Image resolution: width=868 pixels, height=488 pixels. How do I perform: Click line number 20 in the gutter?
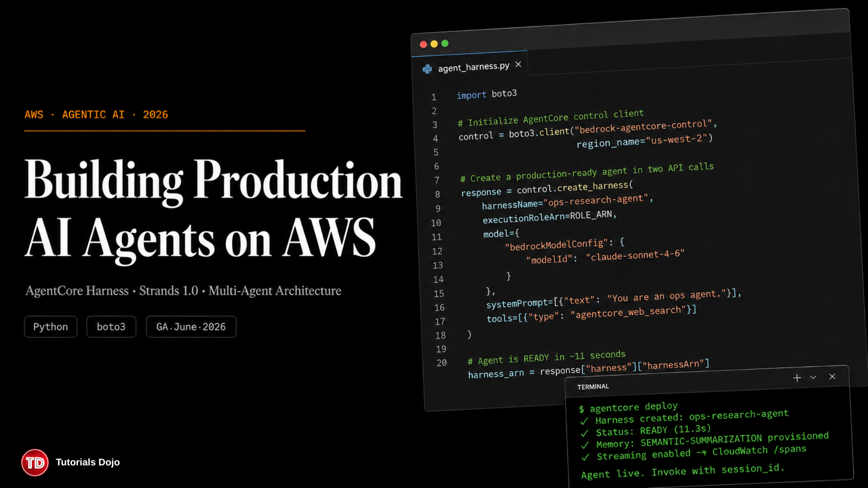[x=441, y=363]
